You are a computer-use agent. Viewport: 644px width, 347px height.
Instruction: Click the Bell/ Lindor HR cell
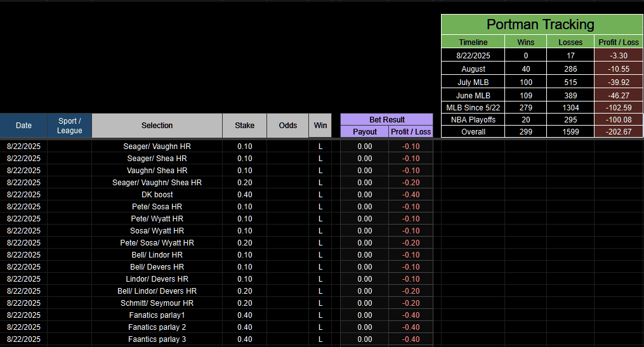(157, 254)
